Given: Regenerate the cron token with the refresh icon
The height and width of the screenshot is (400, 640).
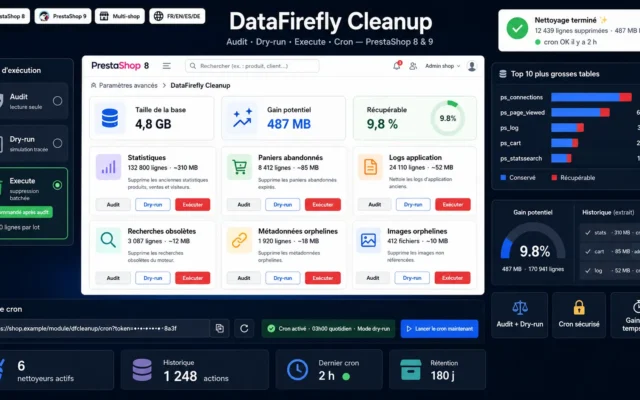Looking at the screenshot, I should [x=244, y=329].
